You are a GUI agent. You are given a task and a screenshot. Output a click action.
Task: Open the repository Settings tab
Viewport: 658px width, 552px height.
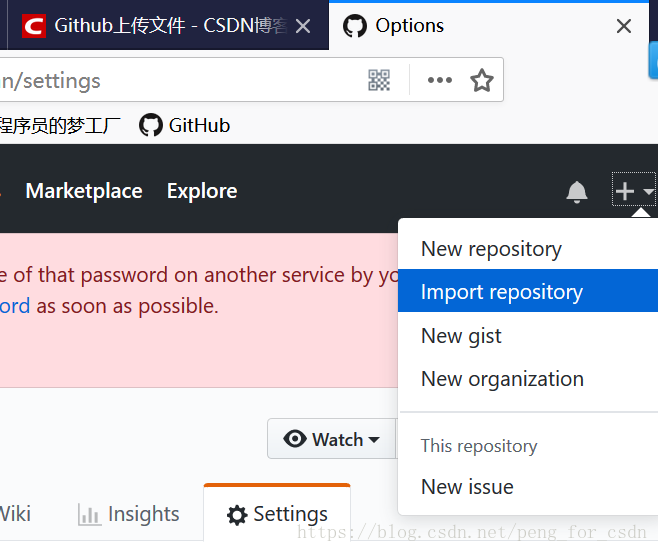pos(277,514)
